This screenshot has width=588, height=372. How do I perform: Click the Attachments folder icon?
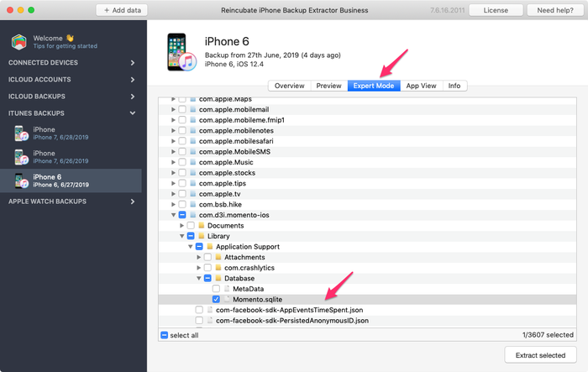click(218, 257)
